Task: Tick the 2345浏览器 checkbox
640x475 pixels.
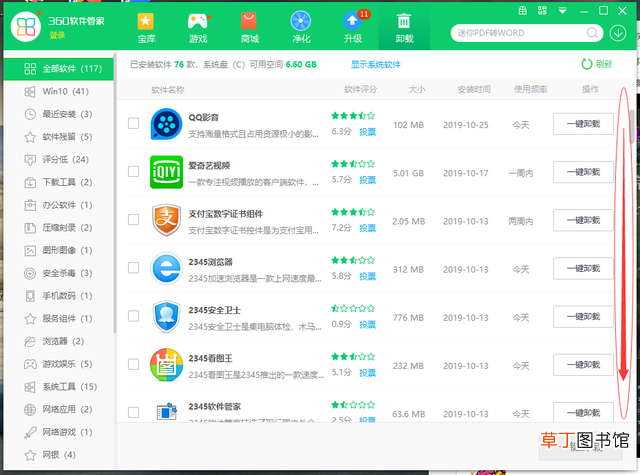Action: tap(133, 268)
